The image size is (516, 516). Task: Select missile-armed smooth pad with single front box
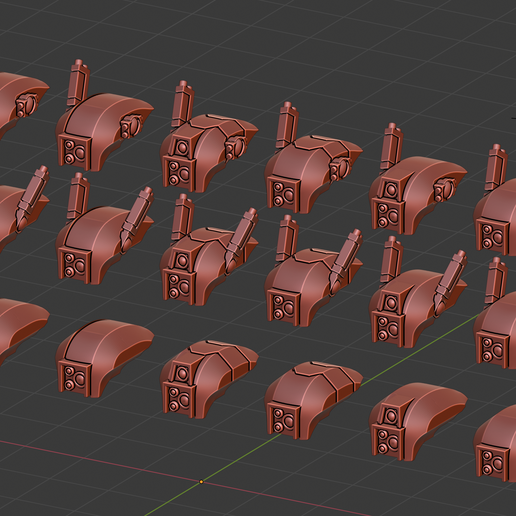click(x=105, y=229)
